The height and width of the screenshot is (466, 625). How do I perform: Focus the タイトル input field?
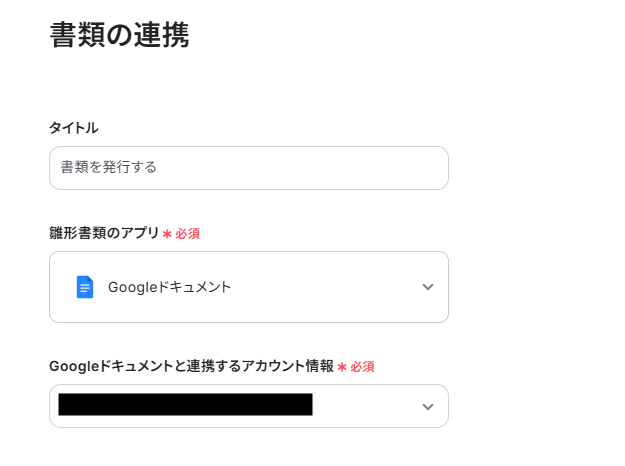248,168
